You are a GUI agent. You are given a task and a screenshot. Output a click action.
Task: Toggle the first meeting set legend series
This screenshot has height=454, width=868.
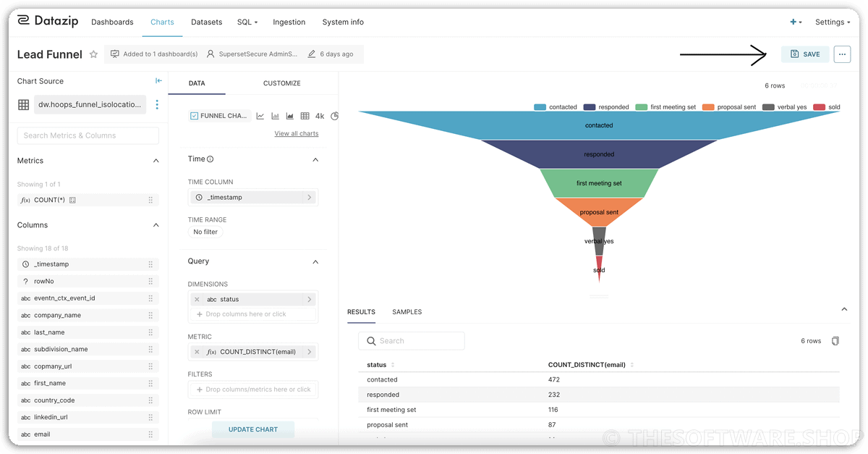click(665, 107)
